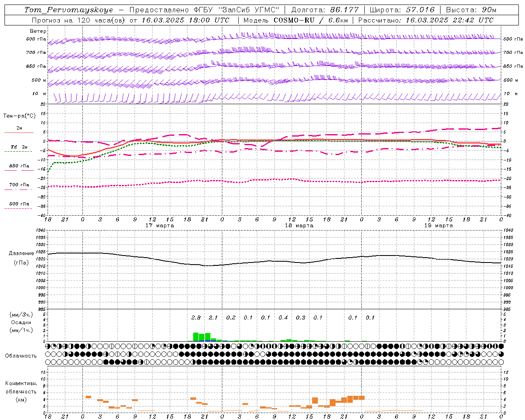This screenshot has height=420, width=525.
Task: Click the precipitation value 2.1
Action: coord(213,317)
